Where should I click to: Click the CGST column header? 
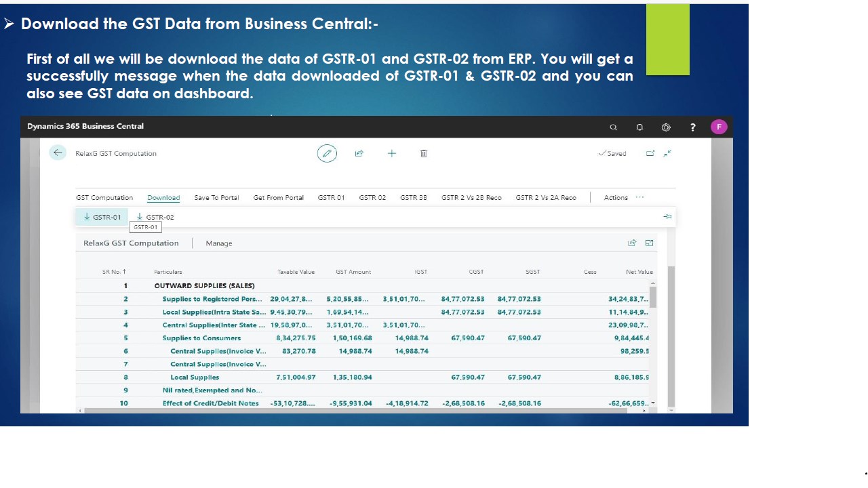coord(477,272)
